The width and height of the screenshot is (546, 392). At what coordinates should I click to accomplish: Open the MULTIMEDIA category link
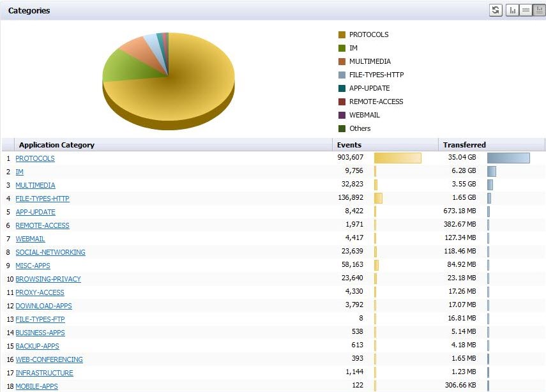pos(36,185)
